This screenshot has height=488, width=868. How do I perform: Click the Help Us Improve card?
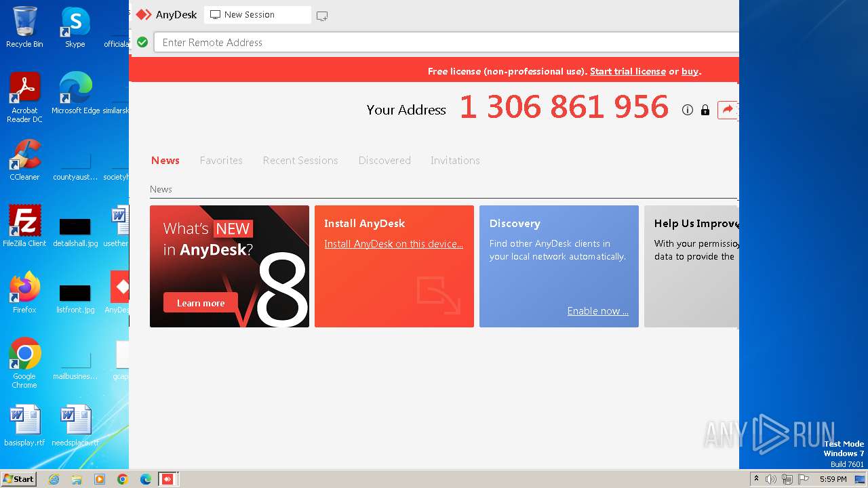691,266
